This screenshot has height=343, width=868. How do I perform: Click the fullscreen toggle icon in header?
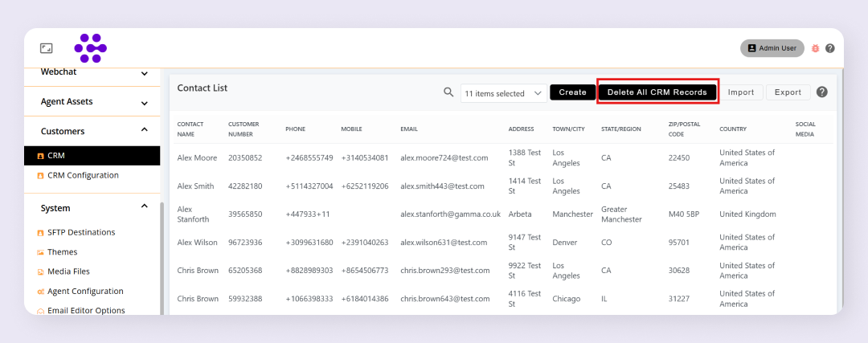[x=47, y=48]
